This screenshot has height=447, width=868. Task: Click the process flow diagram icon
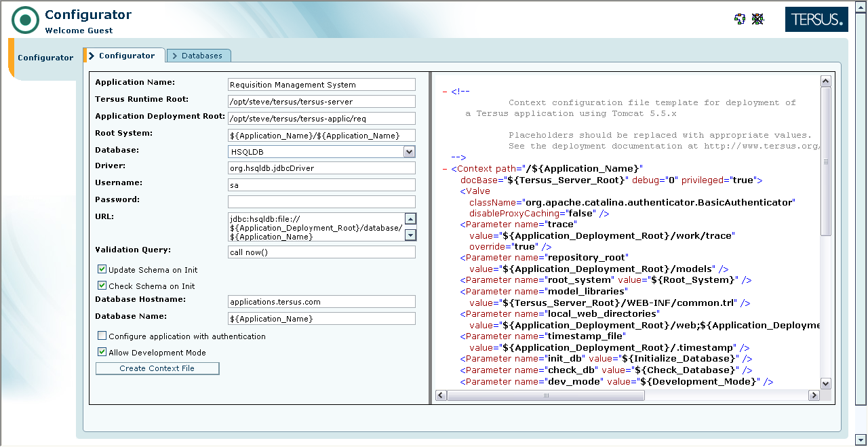[x=740, y=19]
